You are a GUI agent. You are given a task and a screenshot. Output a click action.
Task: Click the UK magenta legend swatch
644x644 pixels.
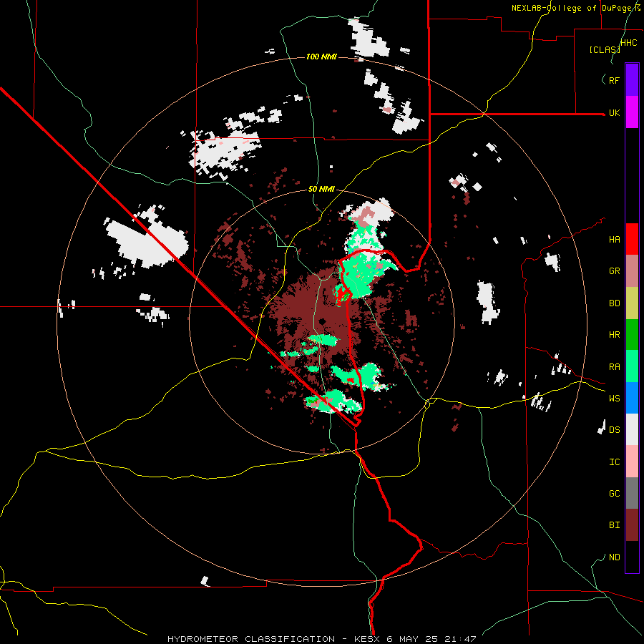pos(632,112)
